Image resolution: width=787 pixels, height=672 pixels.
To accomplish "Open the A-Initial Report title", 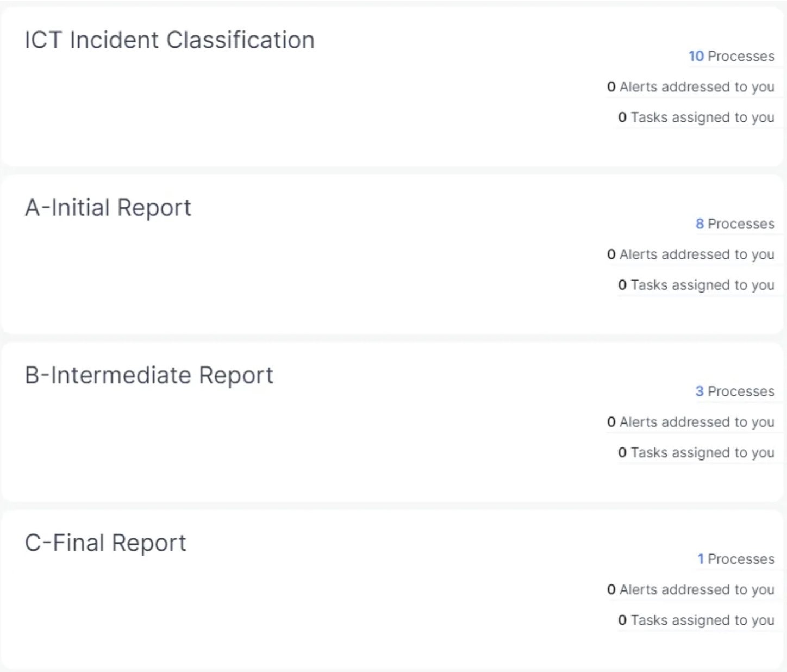I will click(108, 208).
